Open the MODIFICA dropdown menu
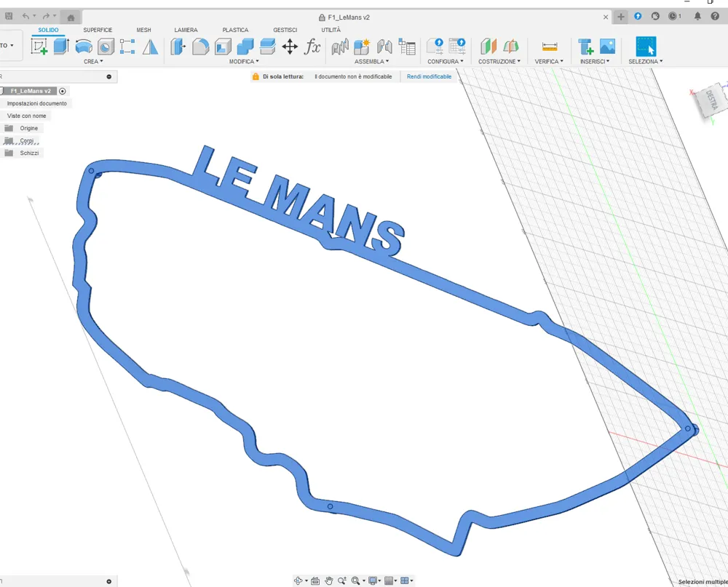 coord(244,61)
